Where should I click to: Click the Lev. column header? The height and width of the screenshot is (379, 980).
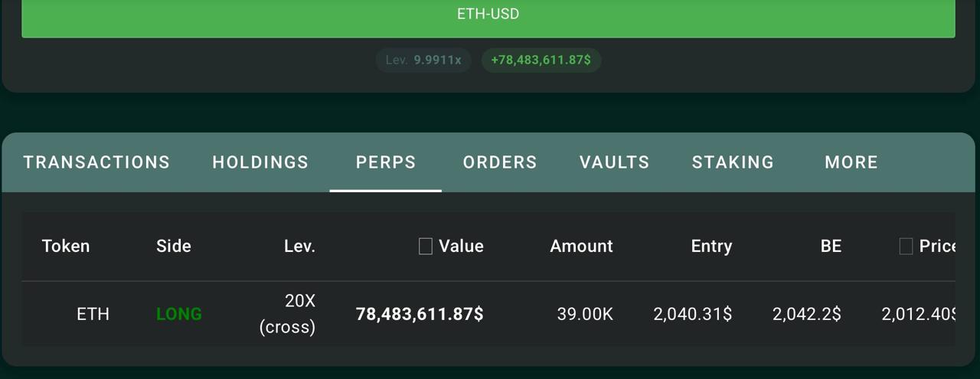pos(299,247)
